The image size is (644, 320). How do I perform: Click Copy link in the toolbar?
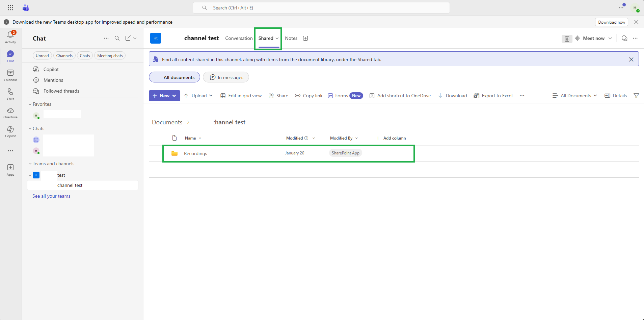309,96
